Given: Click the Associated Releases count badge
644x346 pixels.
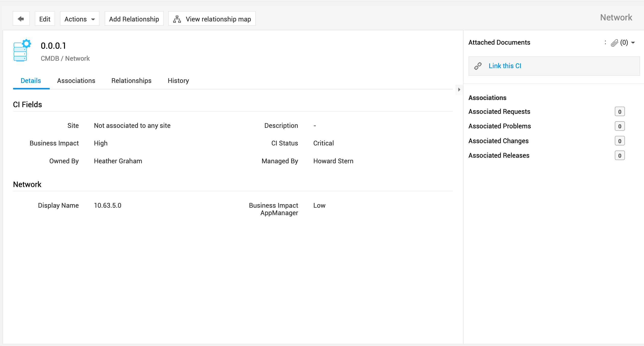Looking at the screenshot, I should [620, 155].
